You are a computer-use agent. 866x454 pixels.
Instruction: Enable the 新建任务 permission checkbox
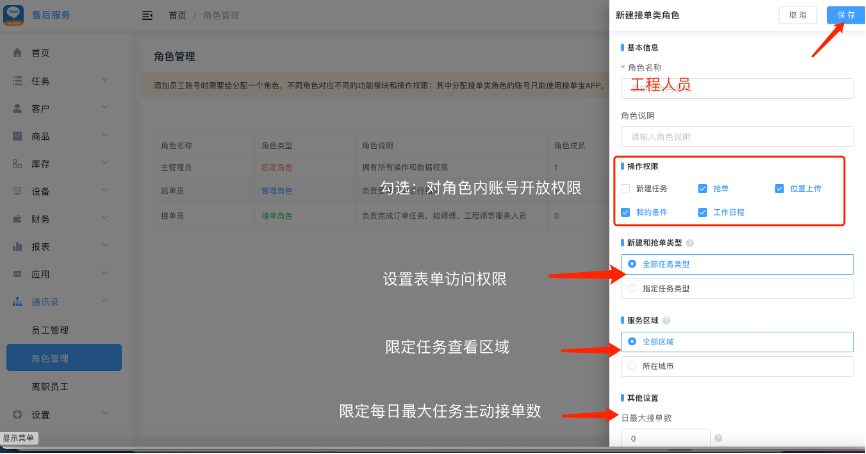pyautogui.click(x=626, y=188)
